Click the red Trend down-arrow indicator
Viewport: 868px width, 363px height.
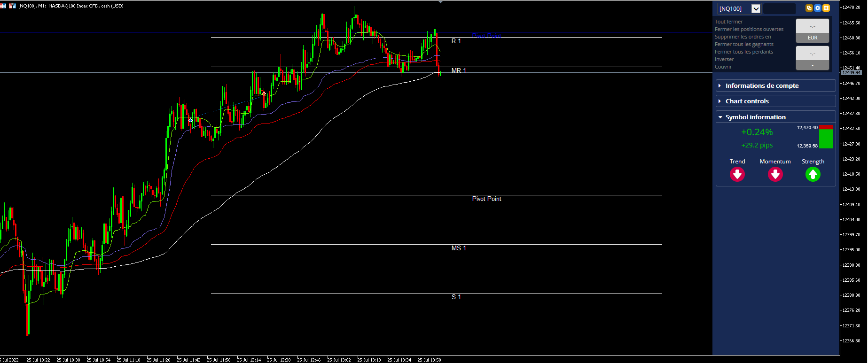[737, 175]
